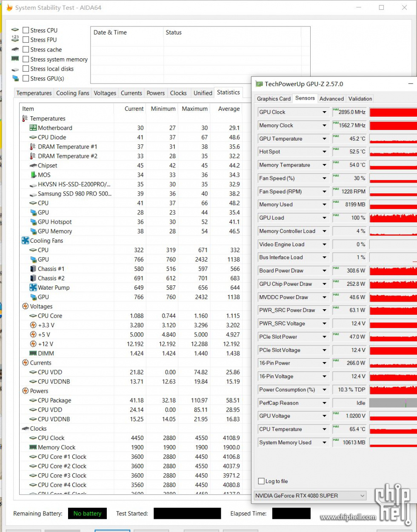Open the System Memory Used dropdown
Image resolution: width=417 pixels, height=532 pixels.
click(x=324, y=443)
